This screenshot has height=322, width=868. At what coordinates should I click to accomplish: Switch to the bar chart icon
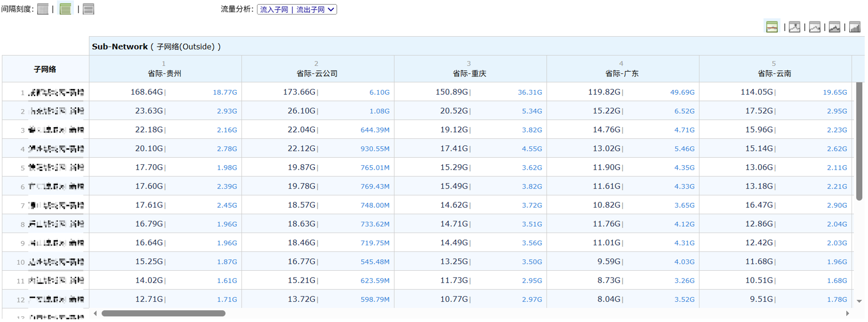855,27
